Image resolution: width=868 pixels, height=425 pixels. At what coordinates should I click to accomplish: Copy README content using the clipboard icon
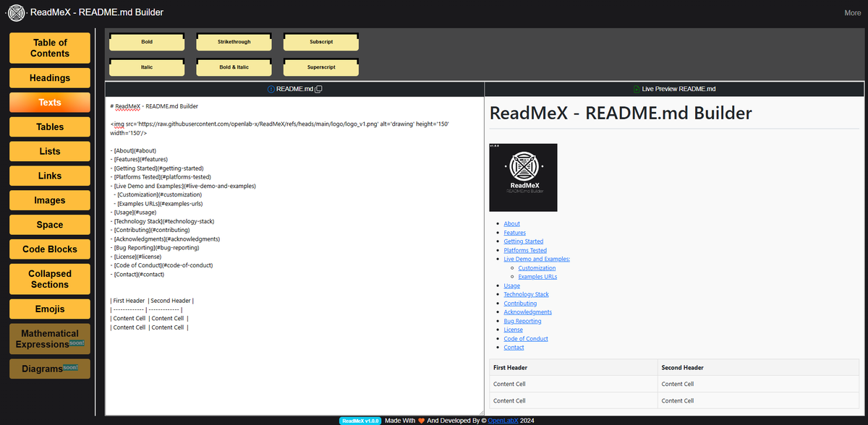pos(317,89)
